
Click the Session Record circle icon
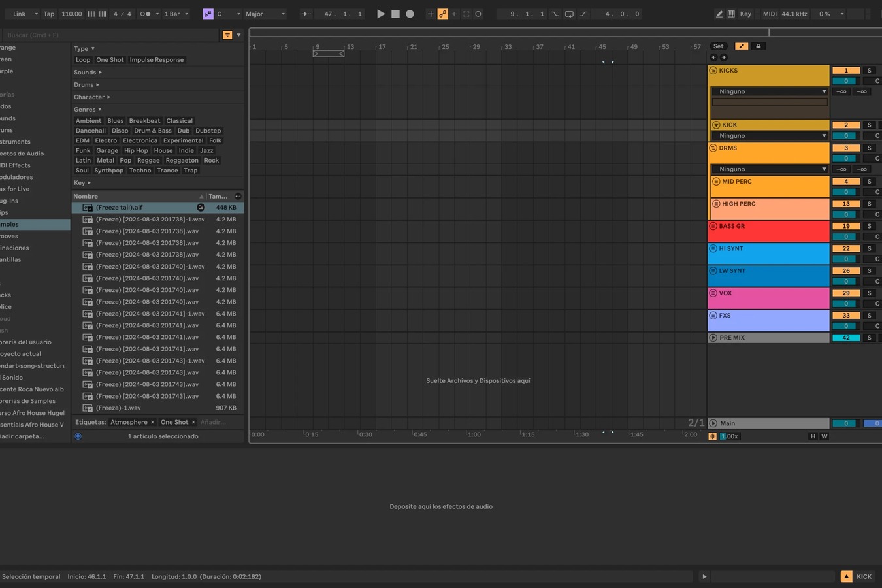point(478,14)
